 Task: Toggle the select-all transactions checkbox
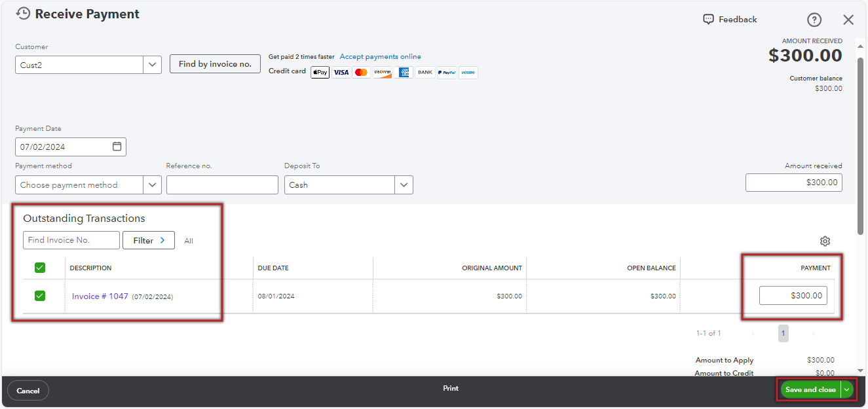[40, 268]
